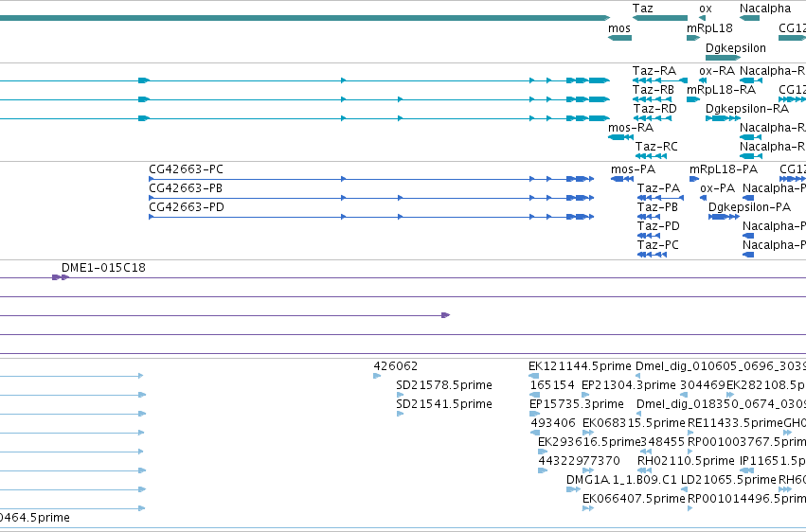
Task: Select the Taz-RB transcript
Action: [652, 99]
